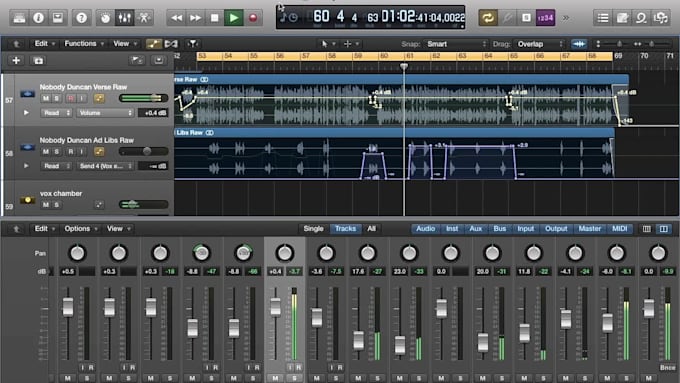Click the Tuner icon in control bar
This screenshot has height=383, width=680.
pyautogui.click(x=507, y=18)
